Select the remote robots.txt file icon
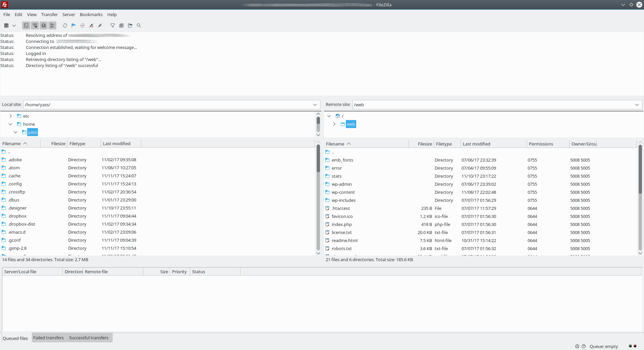The width and height of the screenshot is (644, 350). [327, 248]
